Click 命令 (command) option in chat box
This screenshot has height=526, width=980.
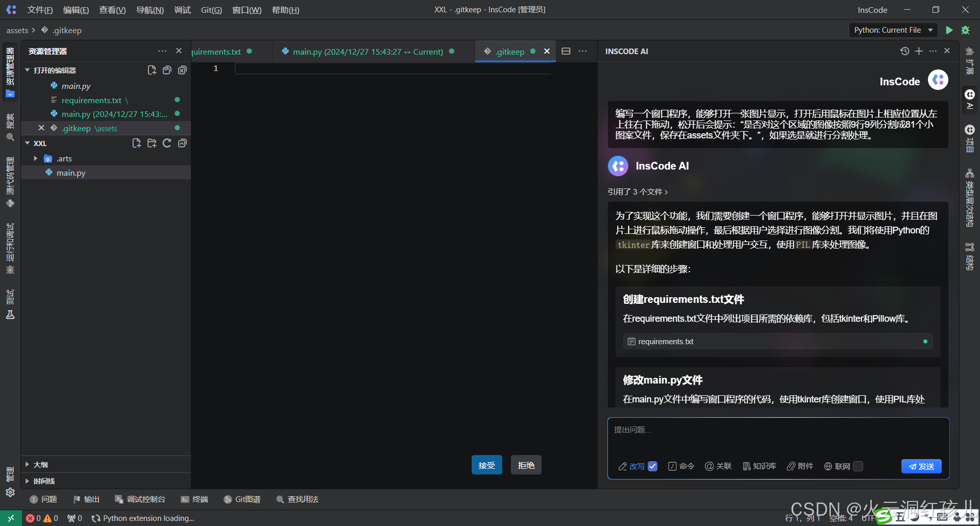point(681,466)
